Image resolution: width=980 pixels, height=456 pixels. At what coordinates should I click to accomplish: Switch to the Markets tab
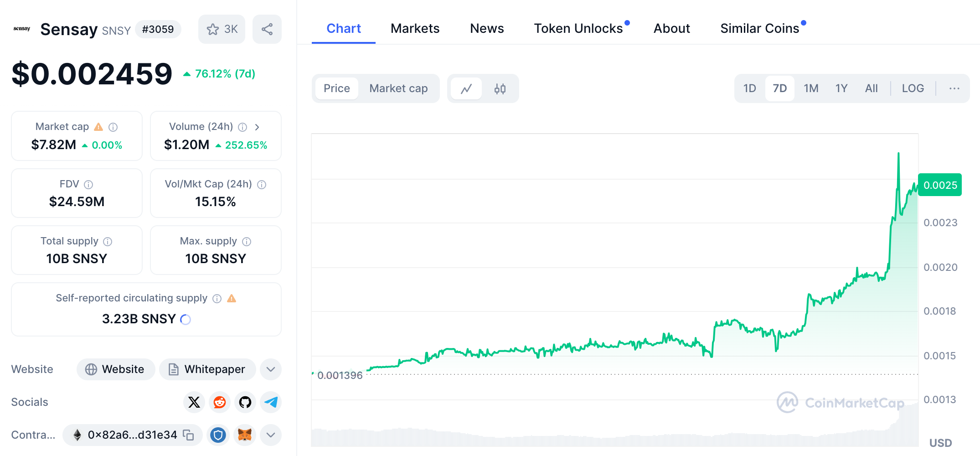pos(415,28)
